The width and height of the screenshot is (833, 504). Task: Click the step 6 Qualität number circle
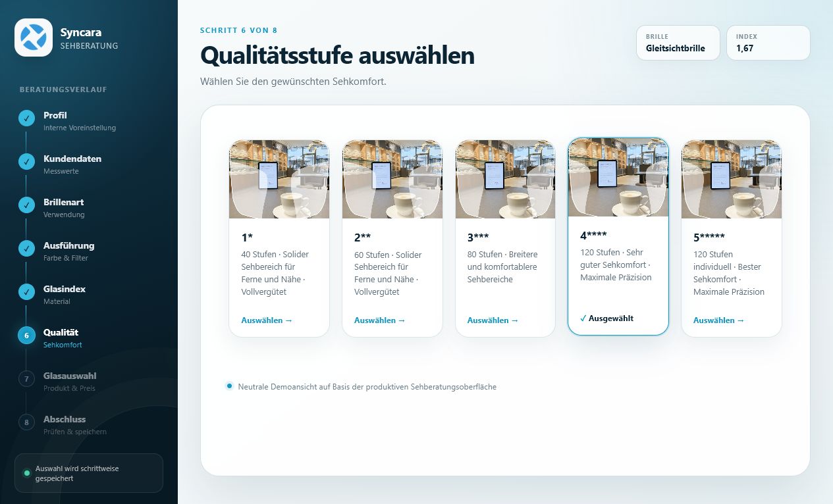[x=26, y=336]
